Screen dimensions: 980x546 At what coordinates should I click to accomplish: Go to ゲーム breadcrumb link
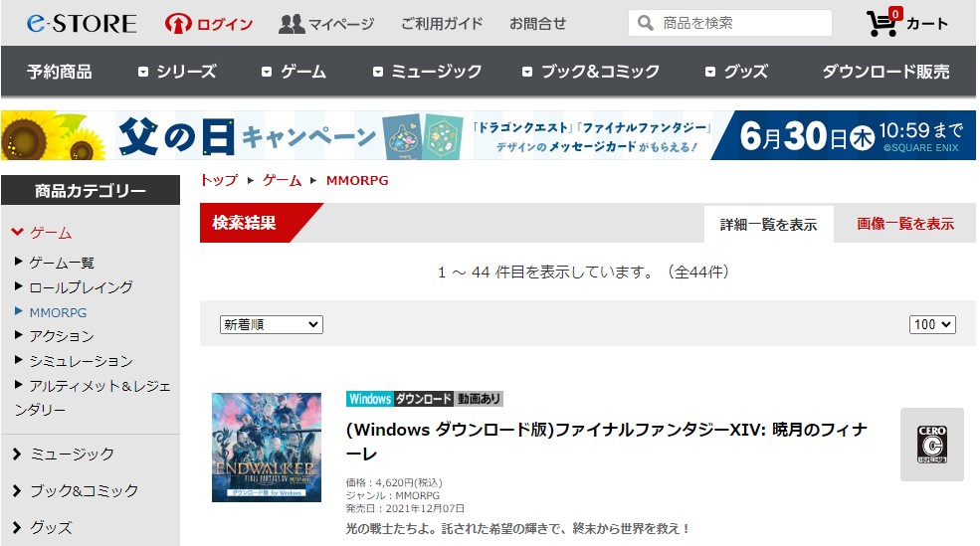282,181
